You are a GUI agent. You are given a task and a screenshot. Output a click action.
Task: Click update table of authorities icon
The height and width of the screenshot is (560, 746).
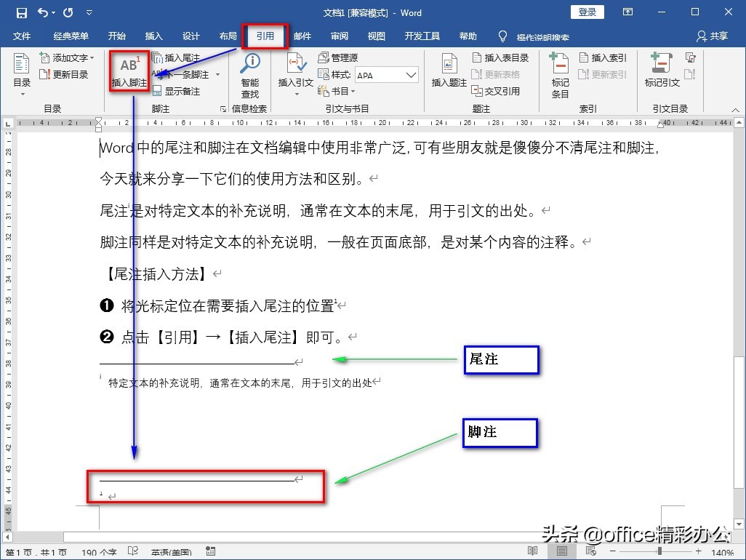(690, 74)
